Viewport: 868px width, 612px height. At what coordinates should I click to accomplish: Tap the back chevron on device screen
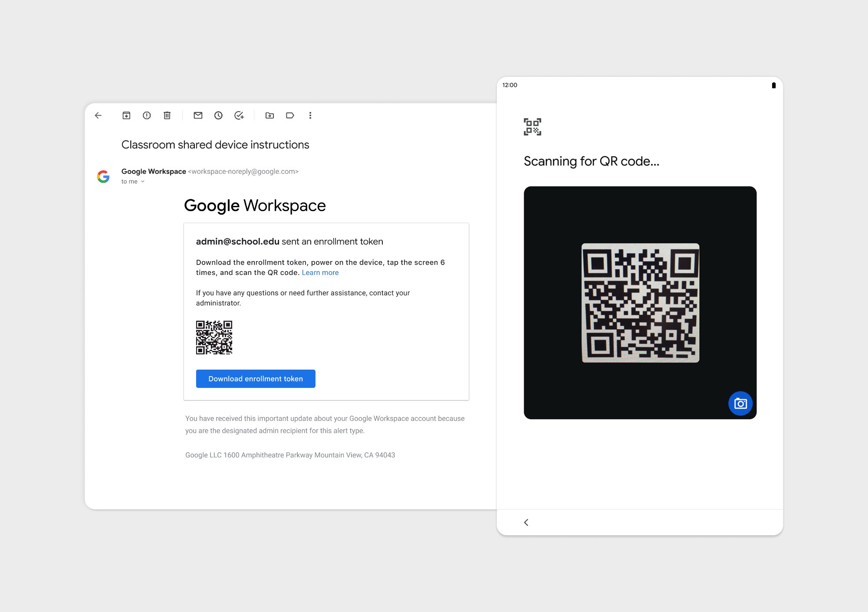click(526, 523)
